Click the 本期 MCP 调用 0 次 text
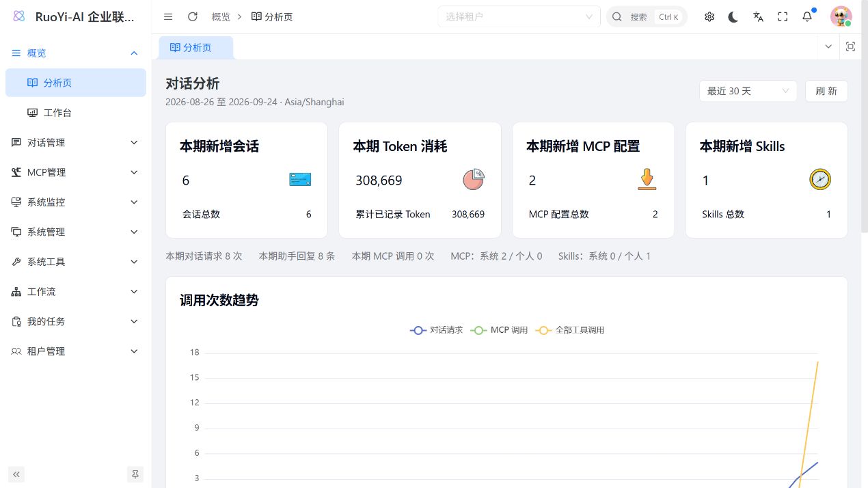 click(393, 256)
